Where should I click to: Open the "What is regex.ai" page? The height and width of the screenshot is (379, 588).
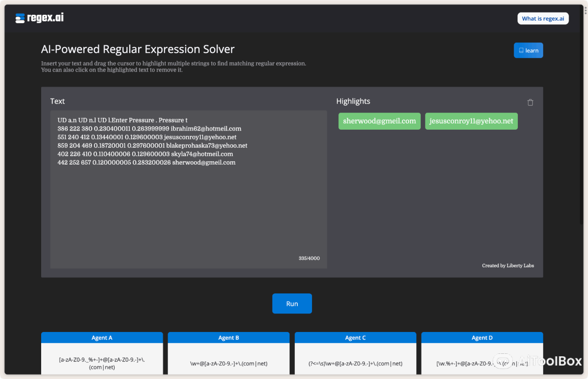(543, 18)
